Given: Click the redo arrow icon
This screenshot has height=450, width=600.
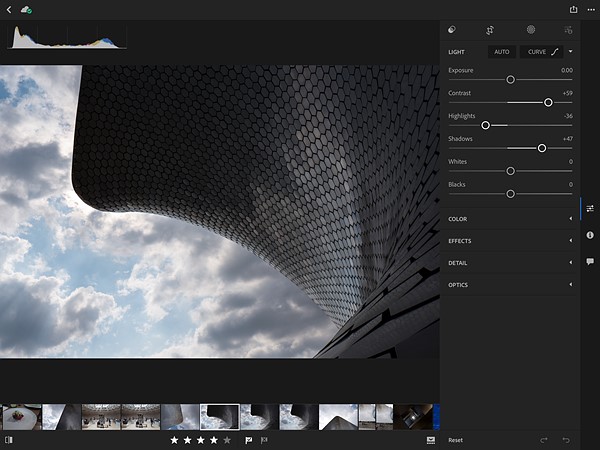Looking at the screenshot, I should (544, 440).
